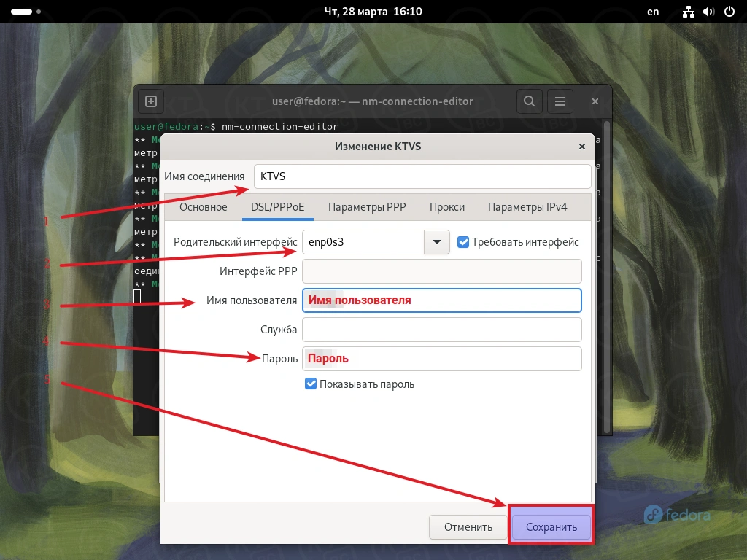Toggle the Требовать интерфейс checkbox
Viewport: 747px width, 560px height.
(463, 242)
